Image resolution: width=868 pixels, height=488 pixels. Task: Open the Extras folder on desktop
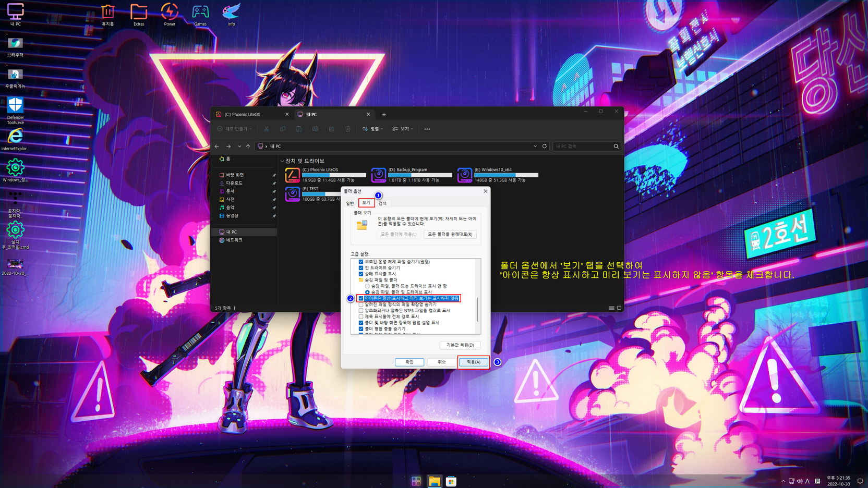pos(139,14)
